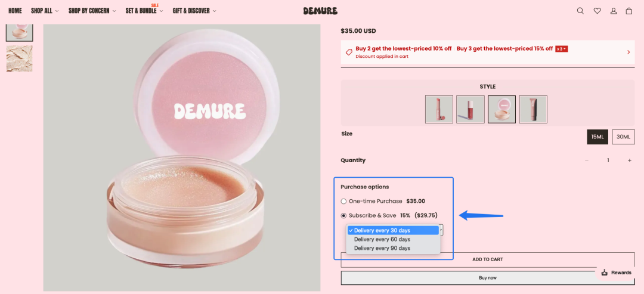Click the red discount tag icon
The height and width of the screenshot is (294, 644).
click(x=349, y=52)
